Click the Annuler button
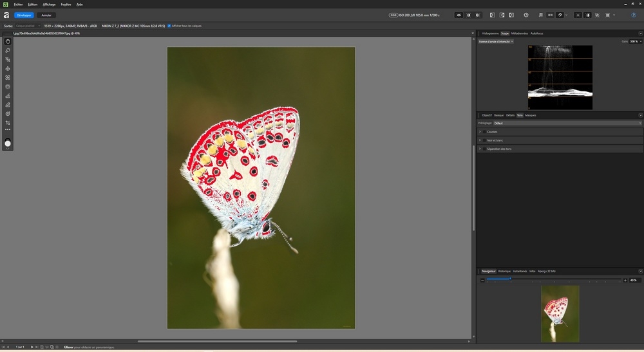 (x=46, y=15)
